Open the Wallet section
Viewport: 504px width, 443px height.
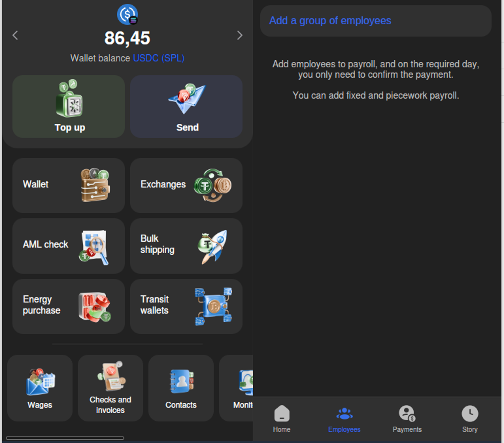[69, 185]
